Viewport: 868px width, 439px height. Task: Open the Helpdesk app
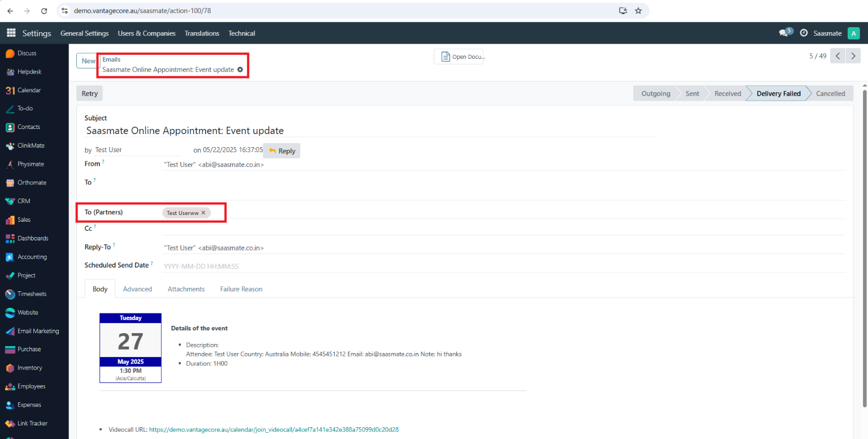[27, 71]
